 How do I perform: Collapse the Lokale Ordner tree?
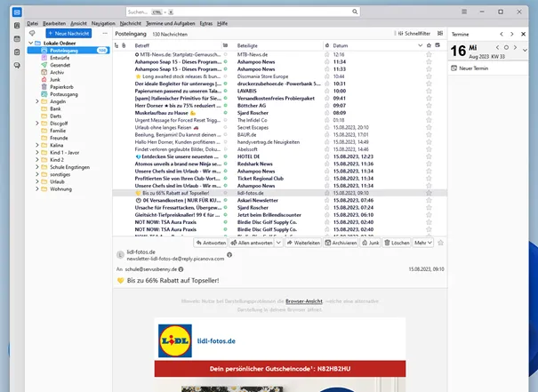tap(31, 44)
